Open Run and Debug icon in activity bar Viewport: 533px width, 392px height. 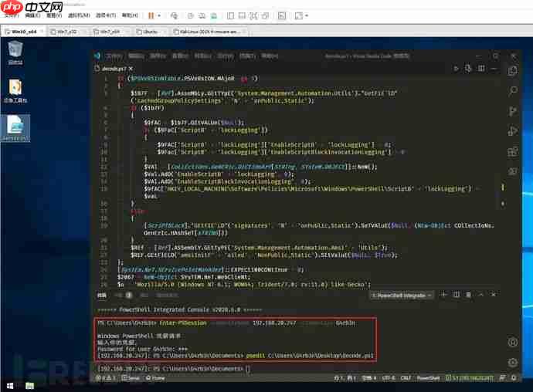coord(513,131)
